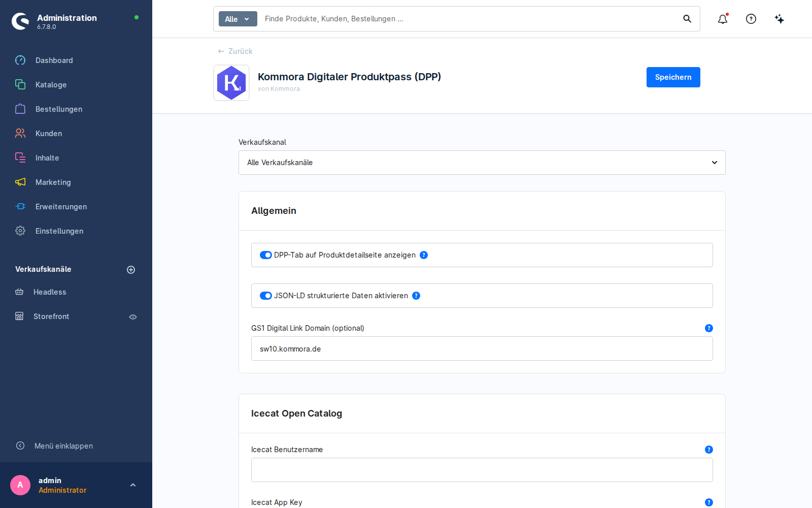Show help for JSON-LD strukturierte Daten

pyautogui.click(x=416, y=296)
